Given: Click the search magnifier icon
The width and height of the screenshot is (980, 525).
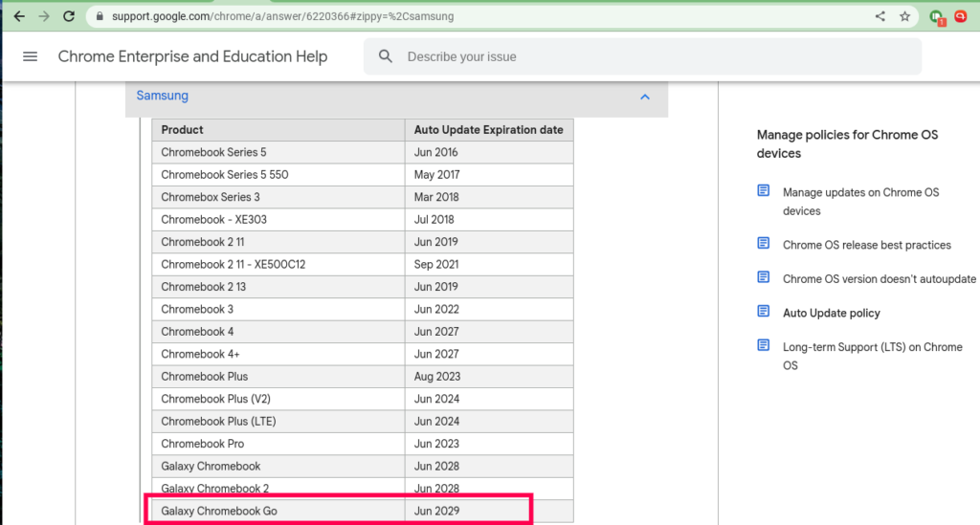Looking at the screenshot, I should tap(386, 56).
